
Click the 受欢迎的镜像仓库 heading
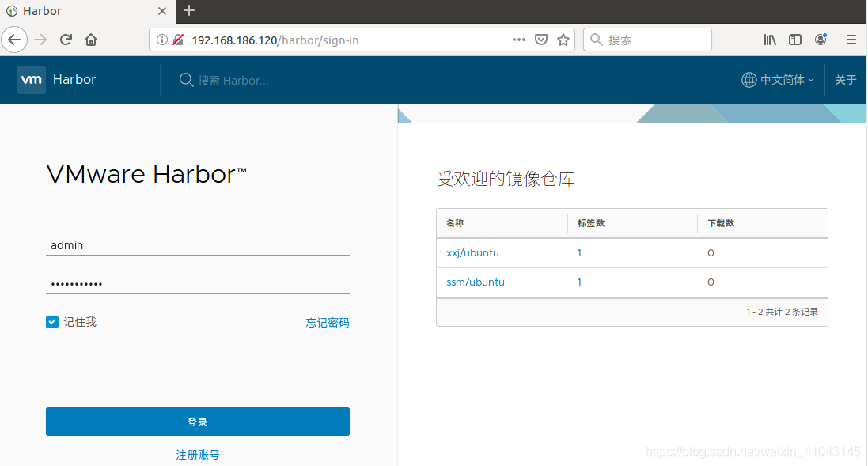click(506, 179)
